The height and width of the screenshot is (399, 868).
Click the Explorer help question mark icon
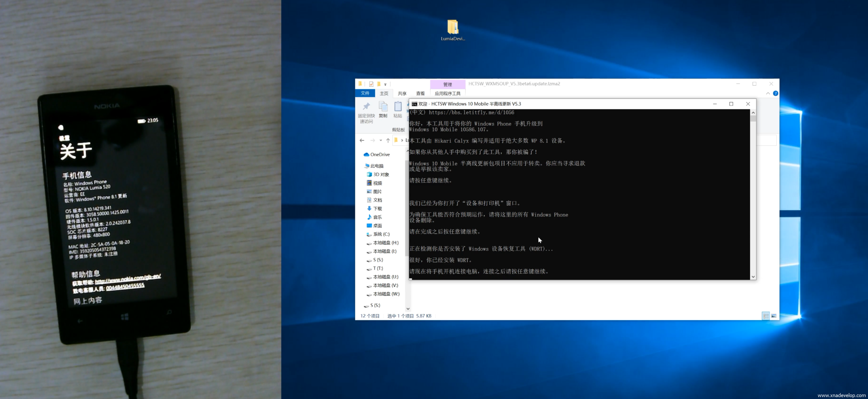775,93
